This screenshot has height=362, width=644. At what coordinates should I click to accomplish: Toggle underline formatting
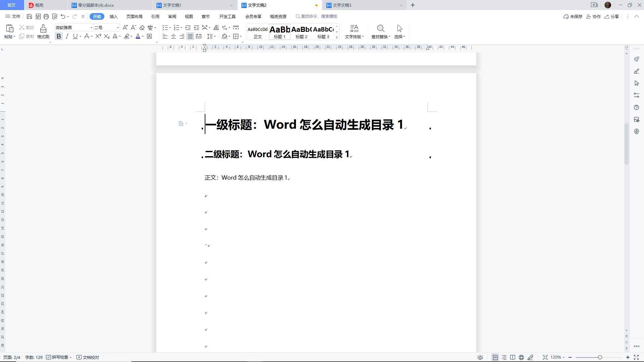pos(75,36)
